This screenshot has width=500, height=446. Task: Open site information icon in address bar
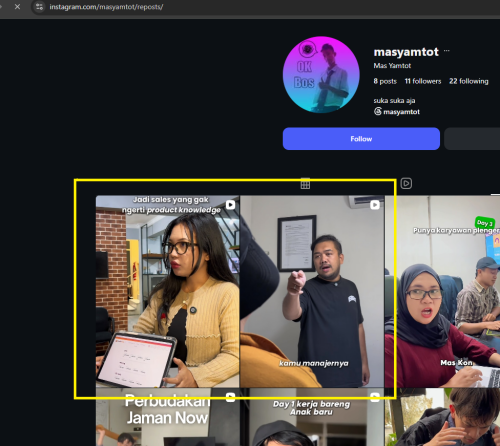click(39, 7)
